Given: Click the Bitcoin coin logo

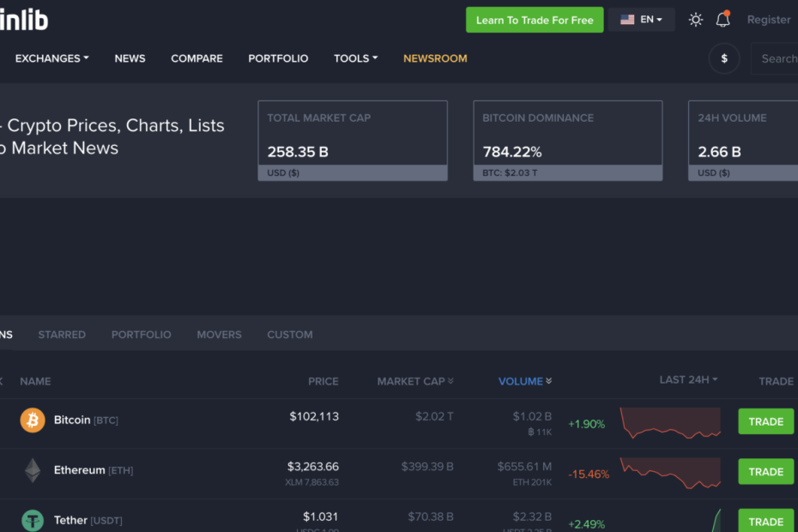Looking at the screenshot, I should [x=33, y=420].
